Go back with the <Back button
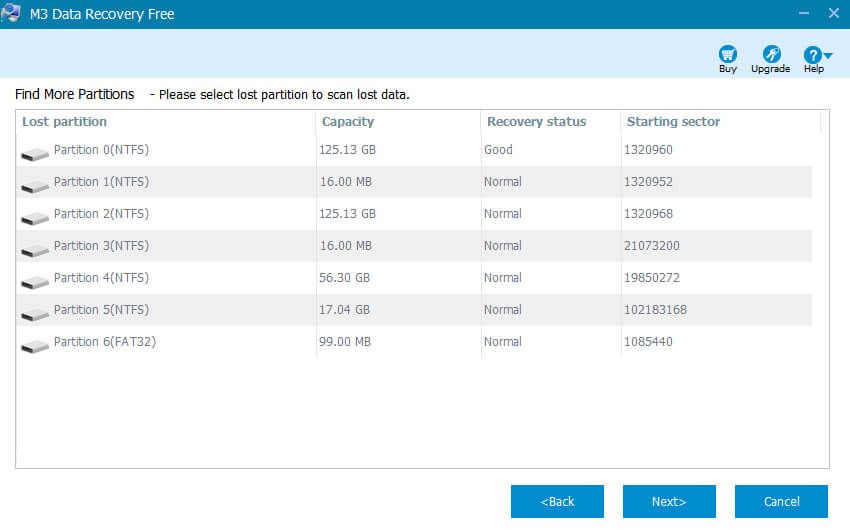The width and height of the screenshot is (850, 532). pyautogui.click(x=557, y=502)
